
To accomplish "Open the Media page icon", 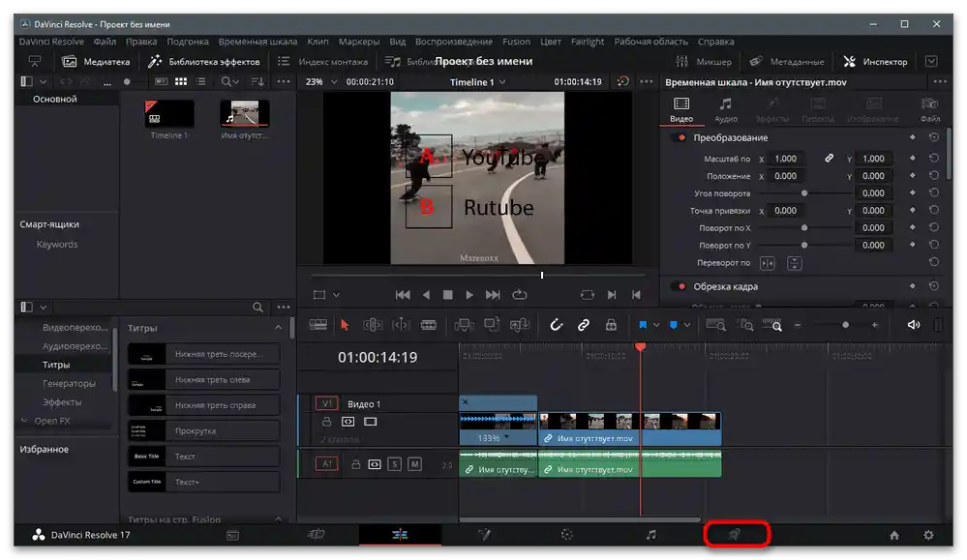I will 232,536.
